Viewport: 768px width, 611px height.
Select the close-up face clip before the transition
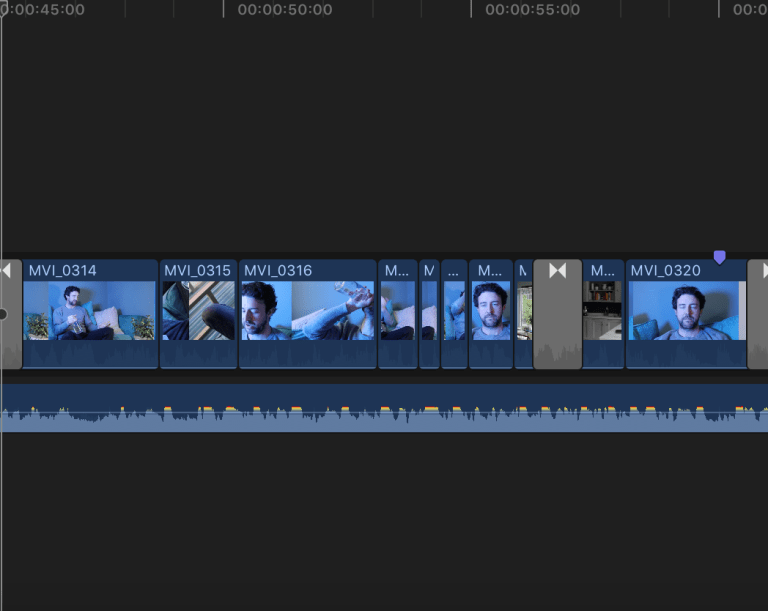point(490,311)
